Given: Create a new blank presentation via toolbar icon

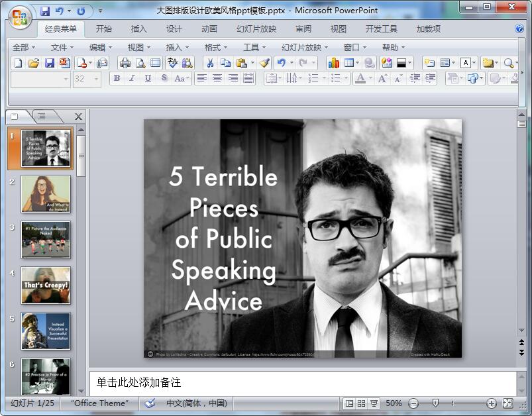Looking at the screenshot, I should click(x=18, y=63).
